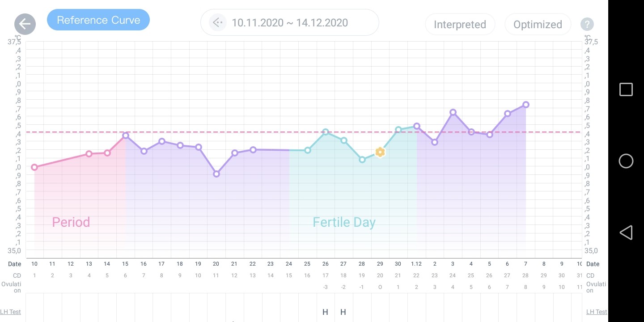Tap the date range selector arrow icon
This screenshot has width=644, height=322.
tap(217, 22)
